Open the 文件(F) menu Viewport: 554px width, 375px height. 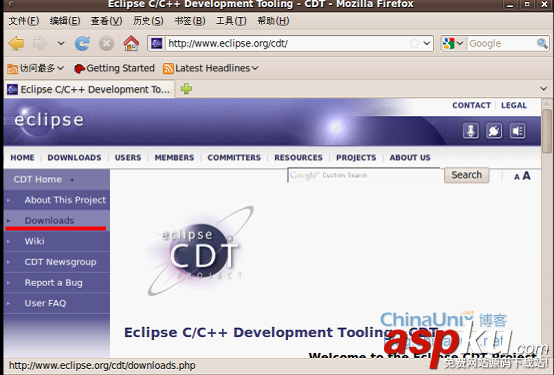click(24, 21)
